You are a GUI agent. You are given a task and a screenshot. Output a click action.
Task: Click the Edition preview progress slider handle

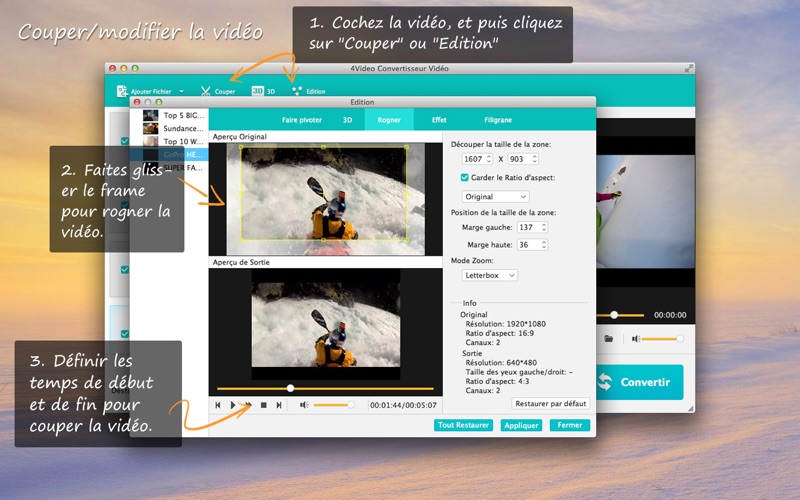(x=290, y=388)
